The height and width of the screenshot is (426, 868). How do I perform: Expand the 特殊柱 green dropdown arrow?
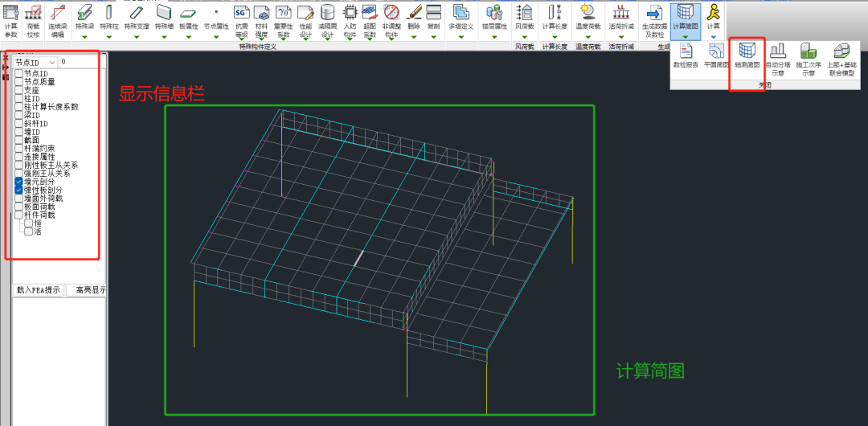109,37
